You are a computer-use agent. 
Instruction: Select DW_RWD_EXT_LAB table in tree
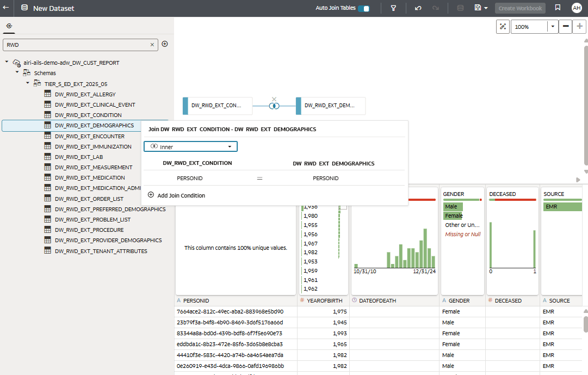pos(79,157)
